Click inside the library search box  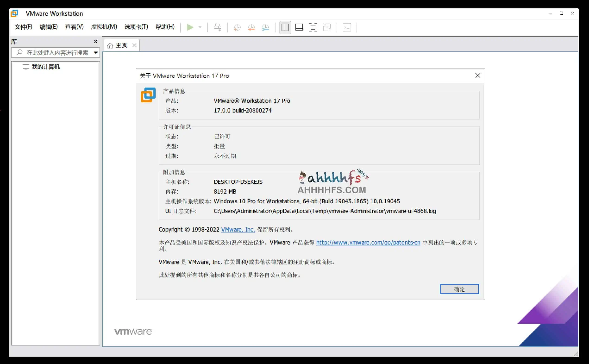55,53
